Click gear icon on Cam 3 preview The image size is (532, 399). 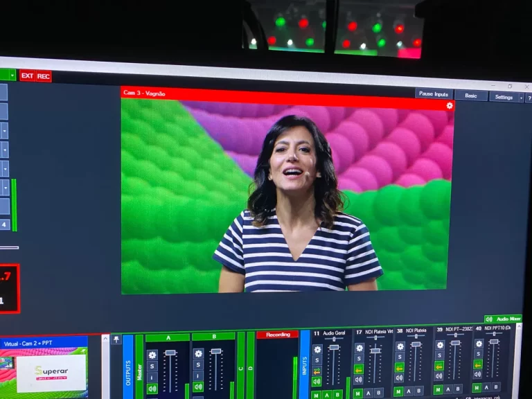point(450,105)
